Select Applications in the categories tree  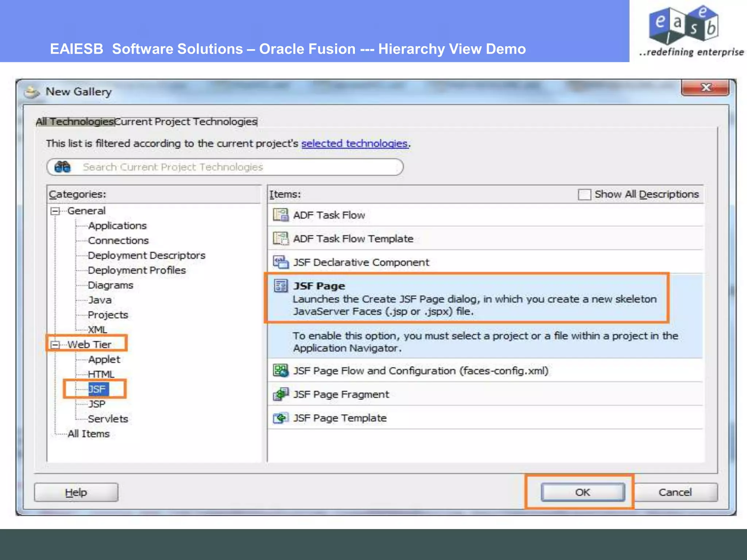coord(117,226)
